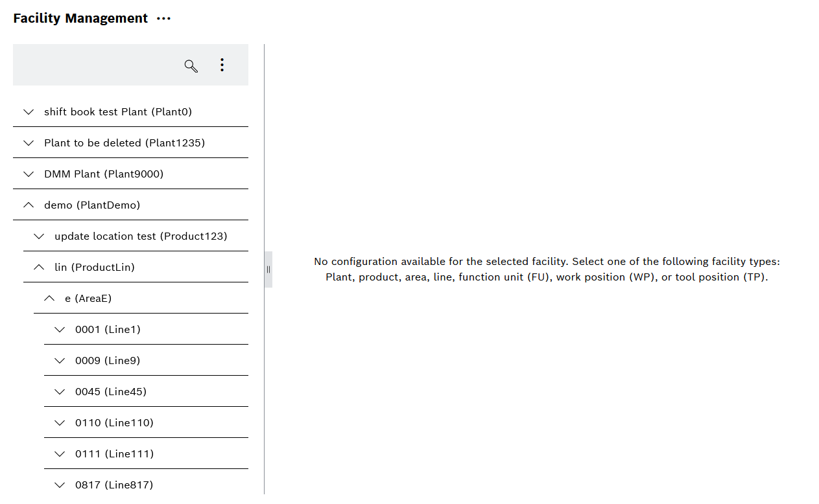Expand DMM Plant (Plant9000)
The height and width of the screenshot is (504, 819).
tap(28, 174)
